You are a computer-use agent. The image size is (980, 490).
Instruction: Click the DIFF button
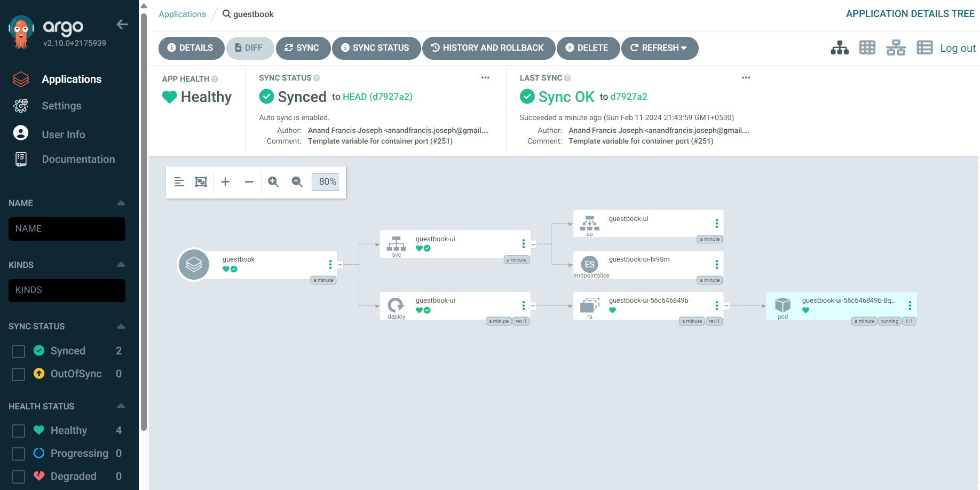pos(250,48)
